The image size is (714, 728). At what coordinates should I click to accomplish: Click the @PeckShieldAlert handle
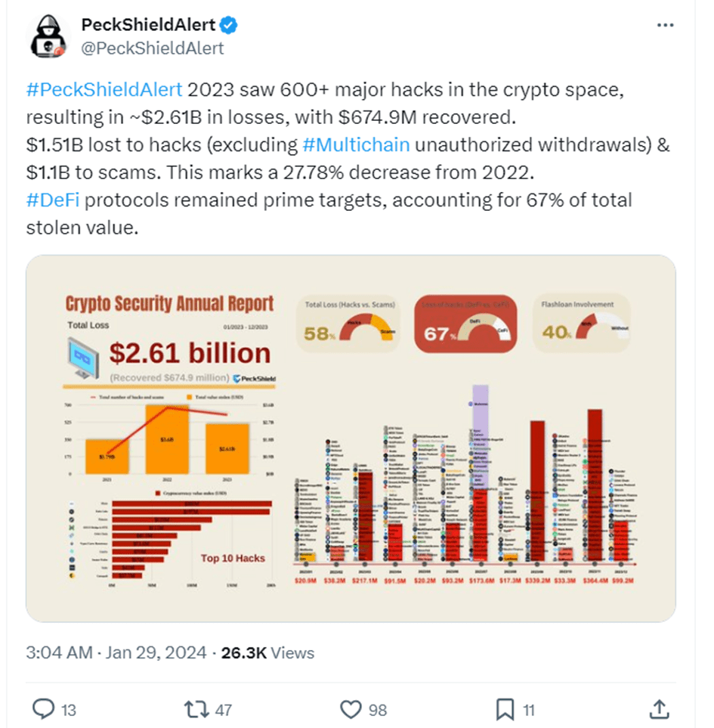pyautogui.click(x=153, y=48)
